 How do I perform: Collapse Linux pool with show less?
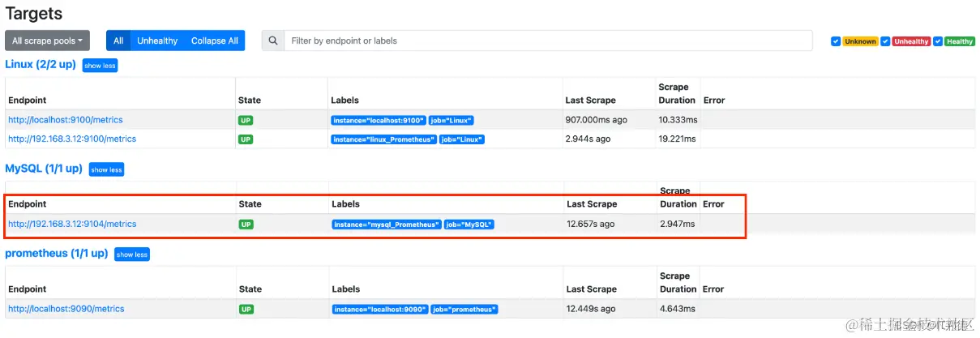[x=100, y=66]
